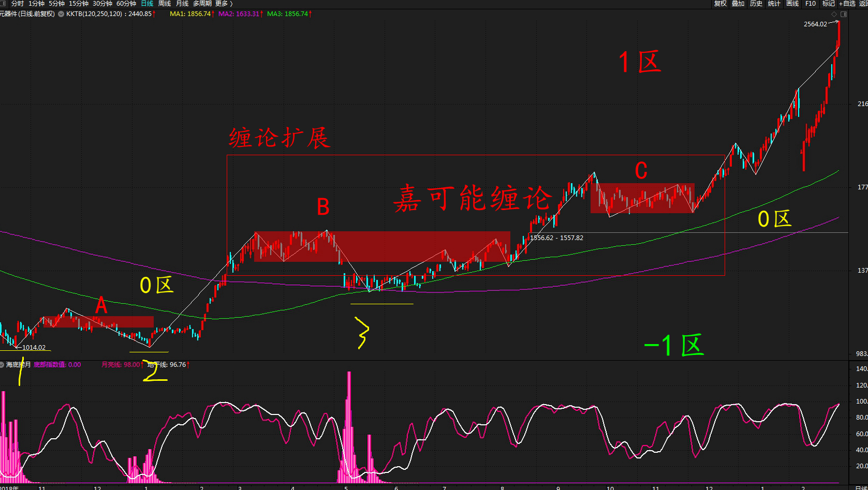Click 月亮线: 98.00 readout
This screenshot has width=868, height=490.
121,365
